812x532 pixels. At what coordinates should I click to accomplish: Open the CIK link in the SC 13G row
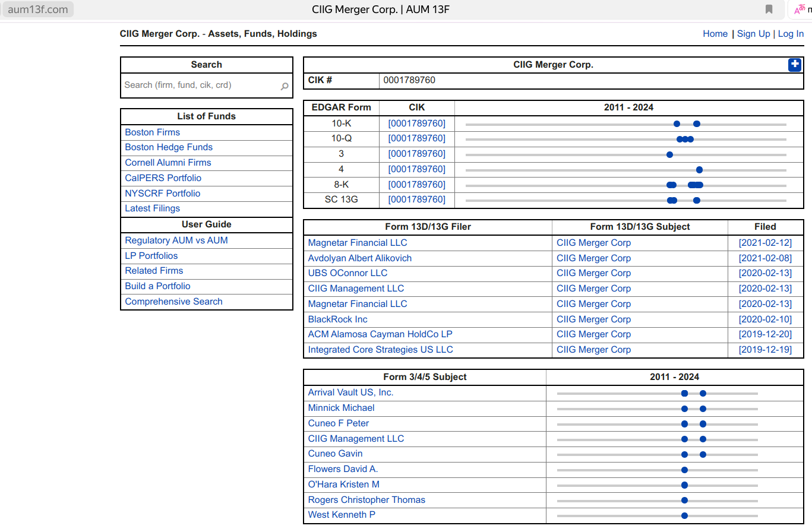(x=416, y=199)
